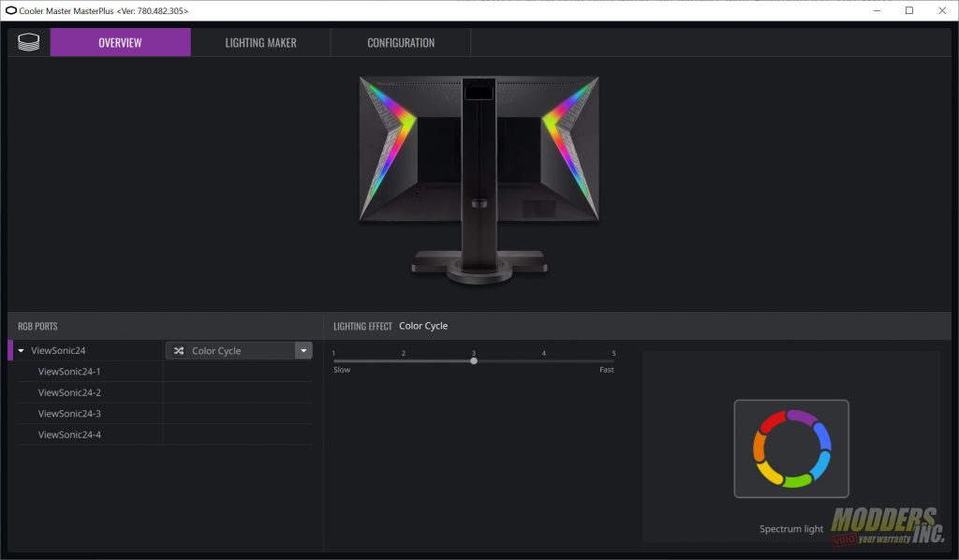Select the ViewSonic24-1 port
The height and width of the screenshot is (560, 959).
(69, 371)
